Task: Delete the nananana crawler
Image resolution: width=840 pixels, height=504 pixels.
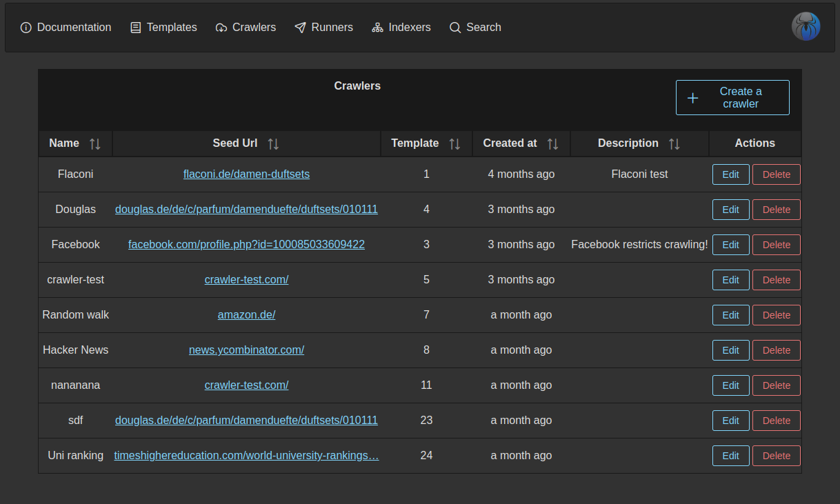Action: click(777, 385)
